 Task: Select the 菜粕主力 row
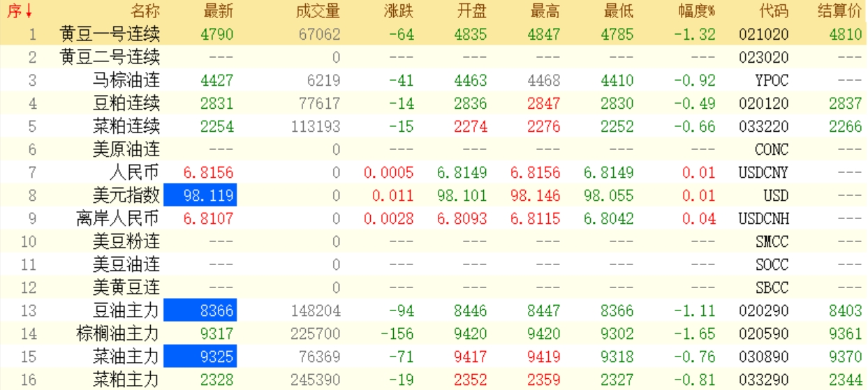(x=126, y=380)
